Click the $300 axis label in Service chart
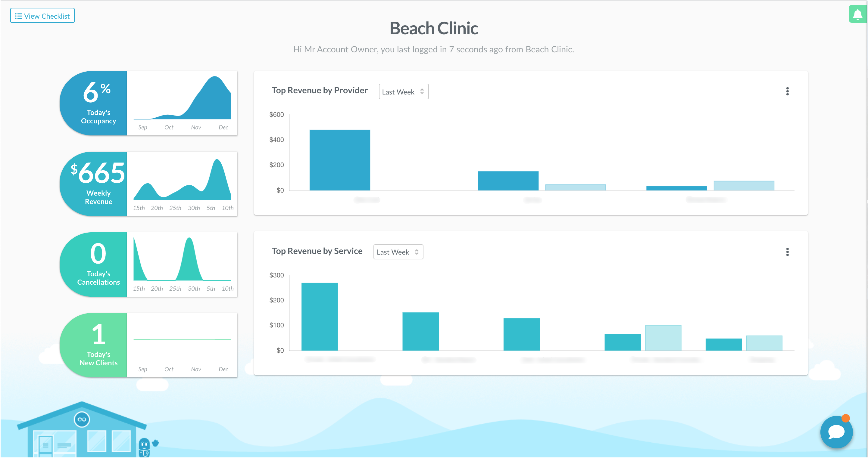Screen dimensions: 868x458 pos(277,275)
